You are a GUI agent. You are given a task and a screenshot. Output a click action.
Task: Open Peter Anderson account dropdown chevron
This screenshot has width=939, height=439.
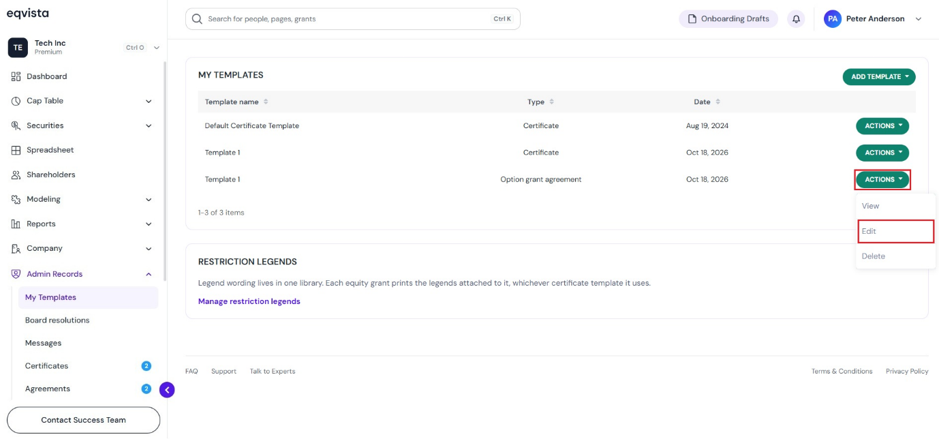point(919,19)
